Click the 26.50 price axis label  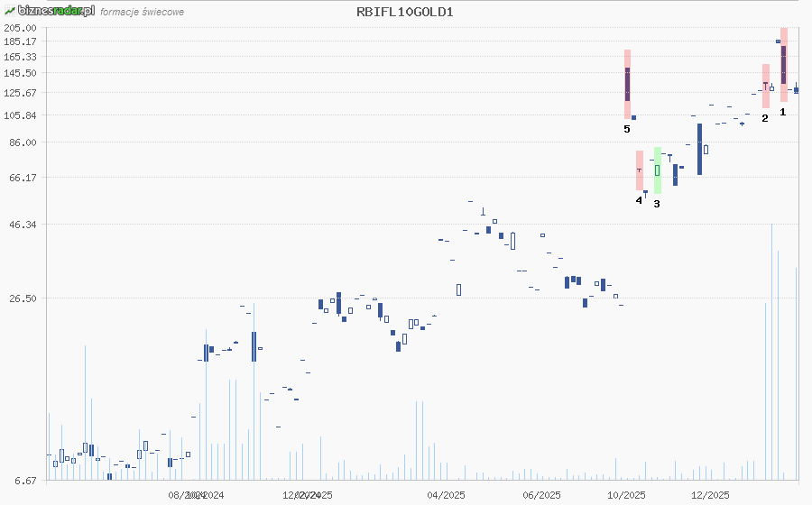(x=23, y=298)
